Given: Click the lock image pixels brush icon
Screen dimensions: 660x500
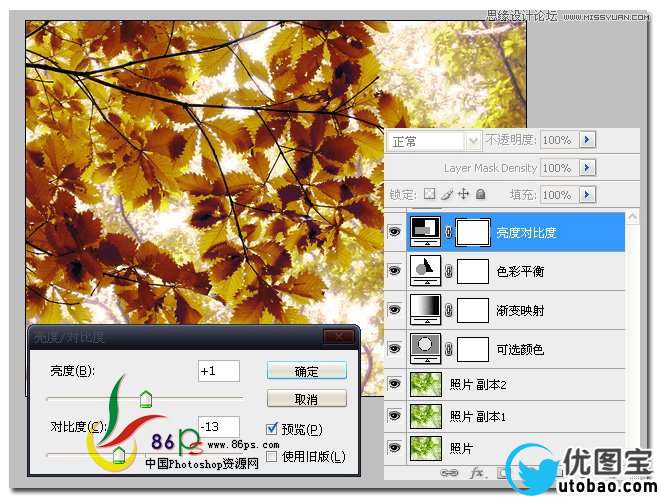Looking at the screenshot, I should click(447, 194).
